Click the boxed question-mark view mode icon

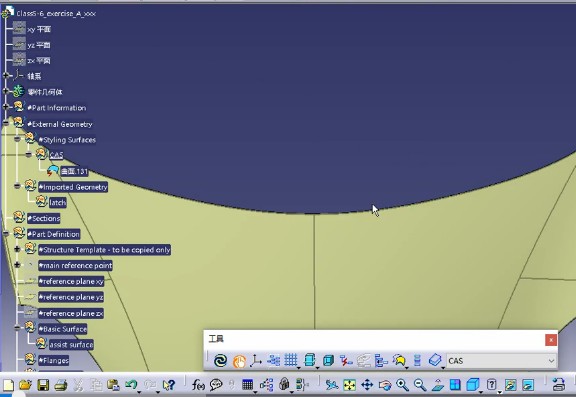coord(492,385)
